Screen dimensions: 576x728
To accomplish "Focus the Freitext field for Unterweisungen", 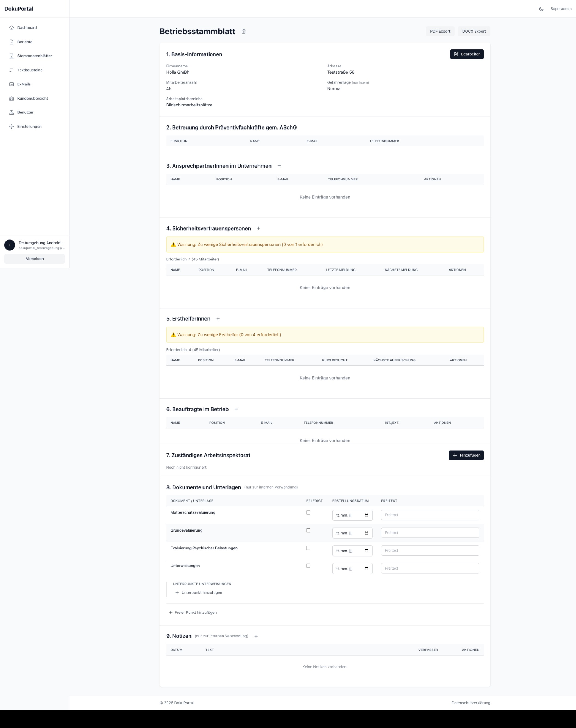I will 430,569.
